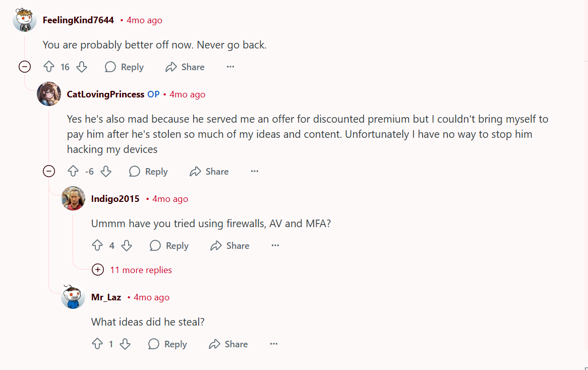
Task: Upvote FeelingKind7644's comment
Action: 49,67
